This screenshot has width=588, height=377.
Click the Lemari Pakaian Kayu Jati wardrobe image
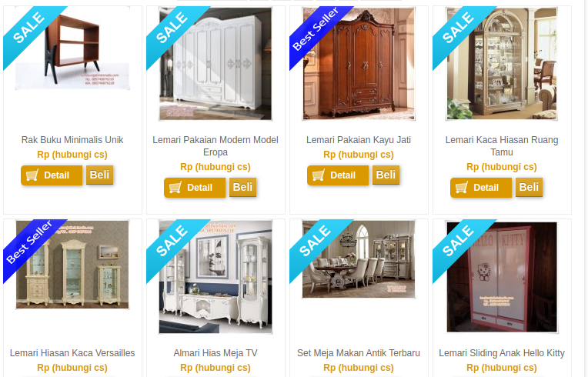click(x=359, y=64)
